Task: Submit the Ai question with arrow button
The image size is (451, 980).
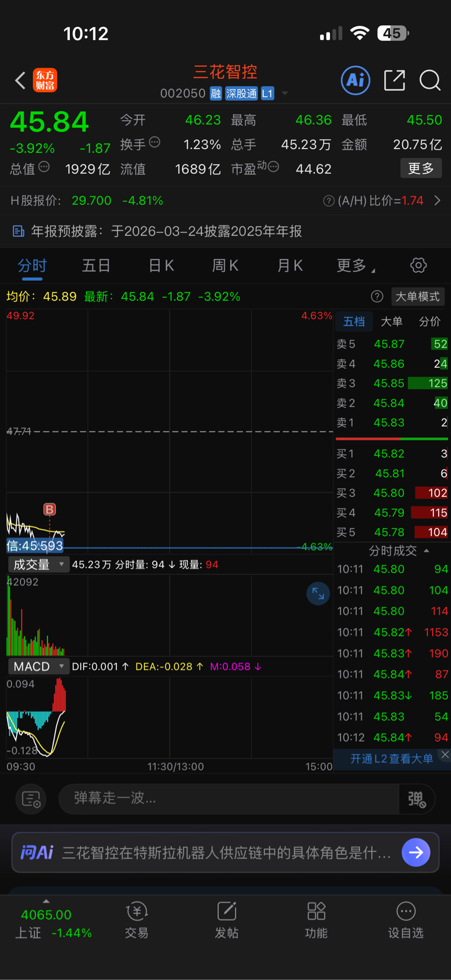Action: click(416, 852)
